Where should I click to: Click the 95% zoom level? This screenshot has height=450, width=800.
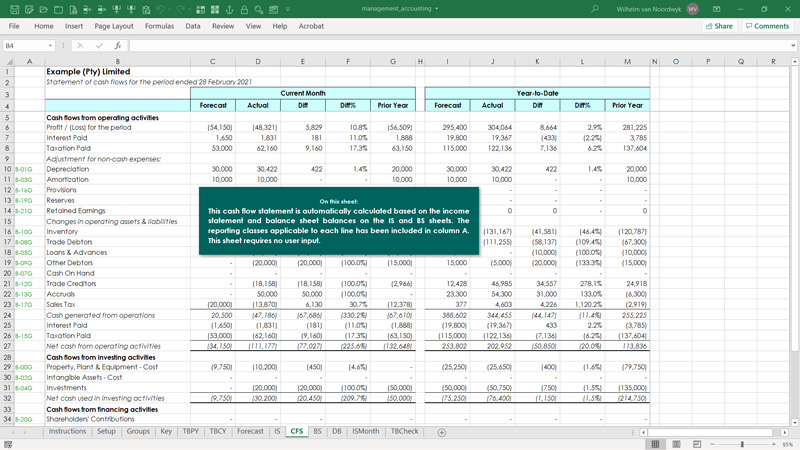787,444
